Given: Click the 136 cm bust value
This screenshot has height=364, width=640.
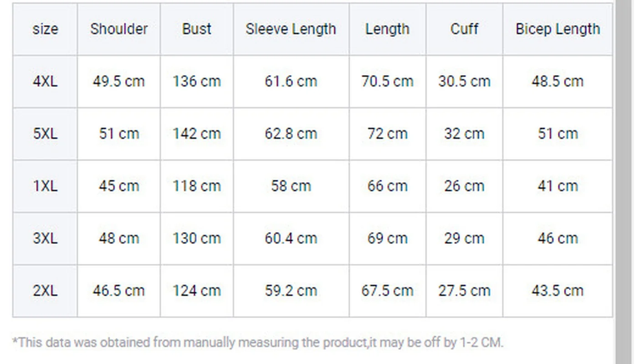Looking at the screenshot, I should (x=196, y=81).
